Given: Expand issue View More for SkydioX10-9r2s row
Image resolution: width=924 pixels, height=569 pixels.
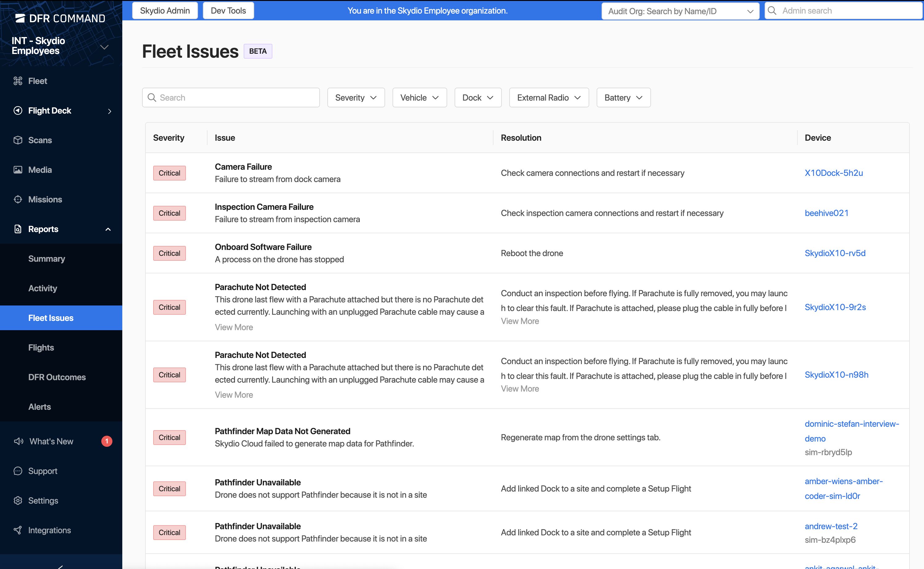Looking at the screenshot, I should tap(234, 327).
